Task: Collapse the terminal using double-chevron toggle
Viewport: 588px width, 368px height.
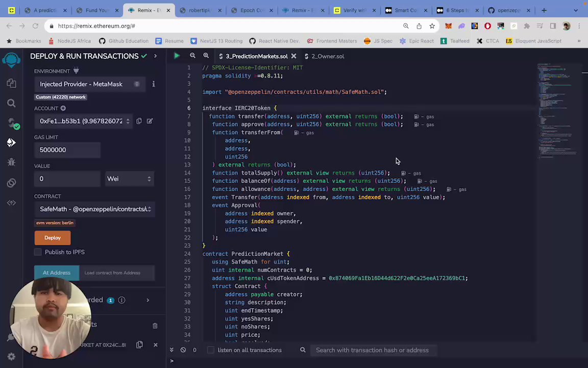Action: [171, 350]
